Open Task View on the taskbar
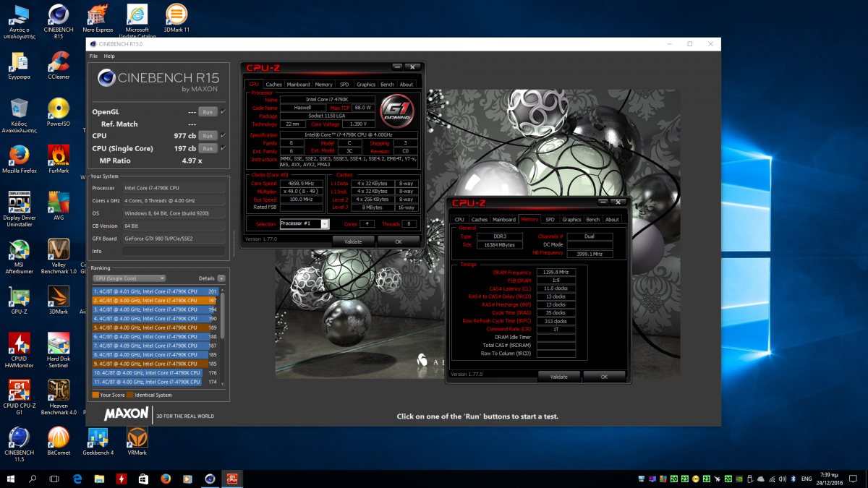This screenshot has width=868, height=488. point(54,479)
